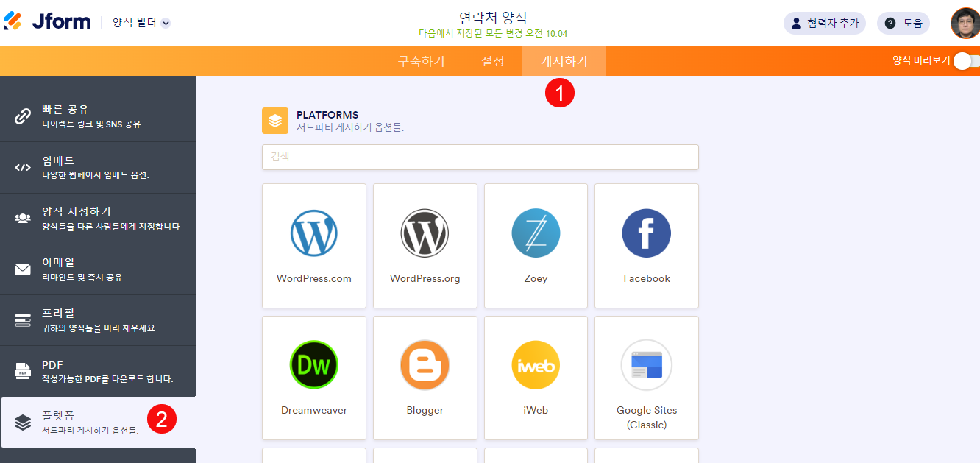980x463 pixels.
Task: Click the saved changes status text
Action: pos(493,34)
